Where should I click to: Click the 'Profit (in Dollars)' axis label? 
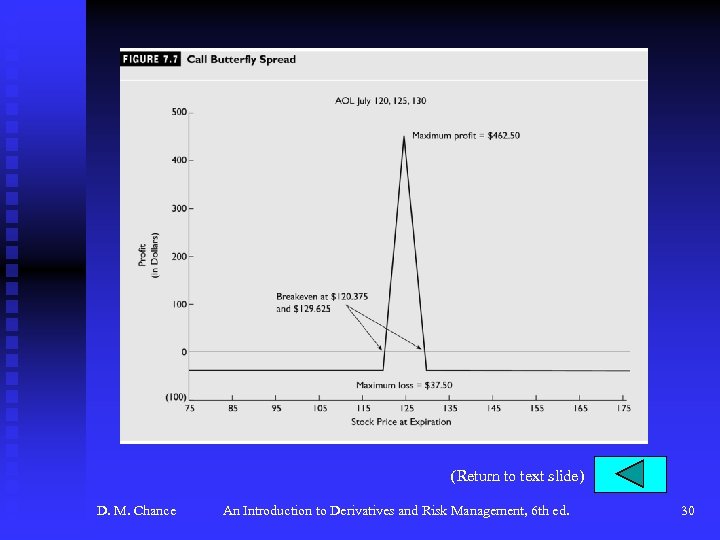tap(148, 255)
